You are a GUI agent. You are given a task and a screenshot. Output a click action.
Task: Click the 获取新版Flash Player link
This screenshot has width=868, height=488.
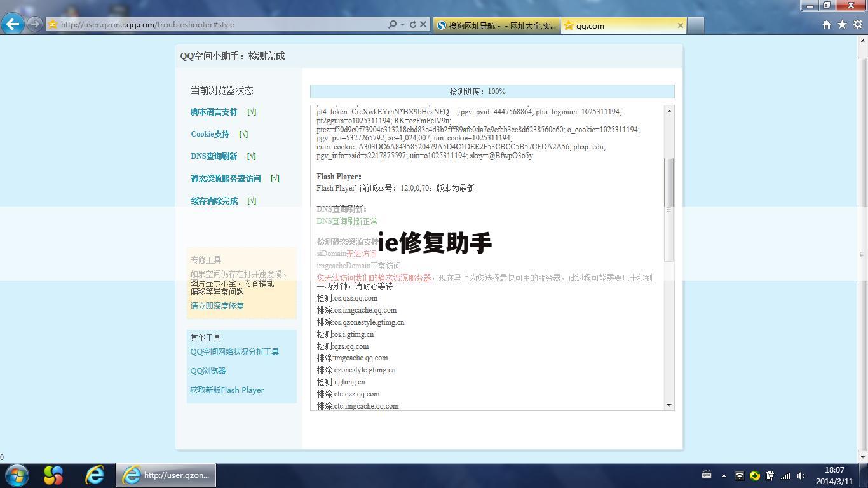click(x=227, y=390)
